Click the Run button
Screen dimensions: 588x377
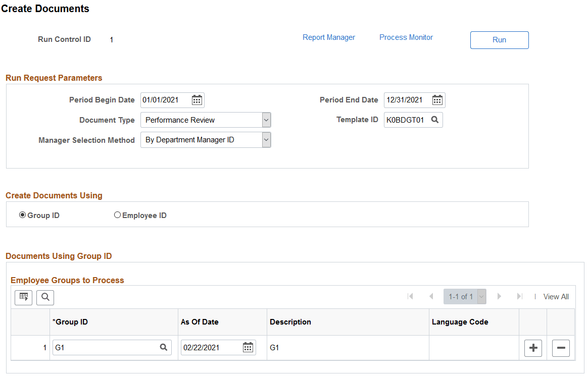[499, 40]
